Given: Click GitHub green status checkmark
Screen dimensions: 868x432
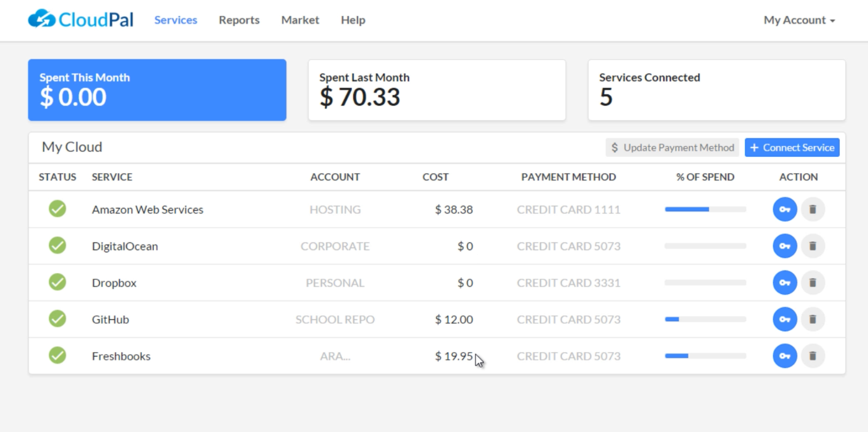Looking at the screenshot, I should (58, 319).
